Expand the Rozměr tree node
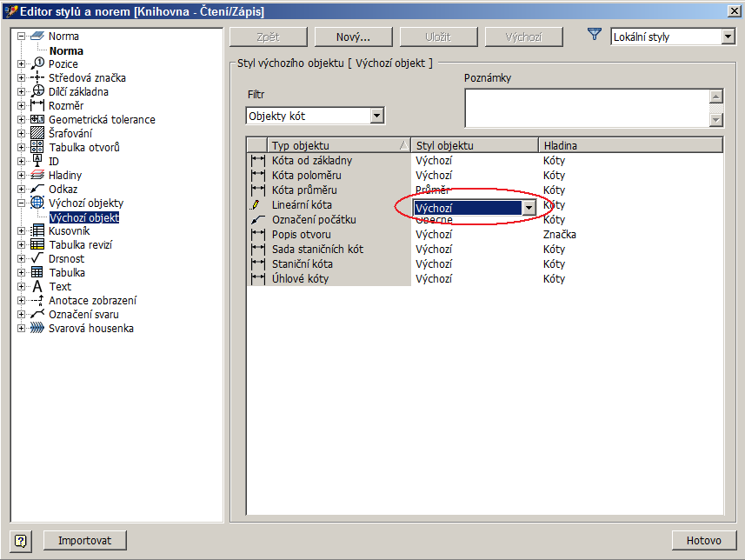745x560 pixels. (21, 106)
